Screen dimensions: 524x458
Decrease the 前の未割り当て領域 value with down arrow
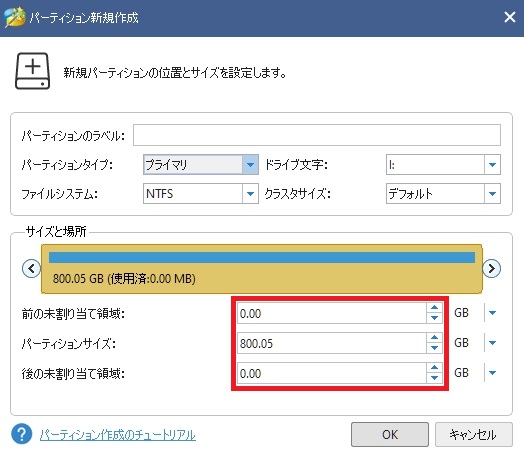coord(434,318)
